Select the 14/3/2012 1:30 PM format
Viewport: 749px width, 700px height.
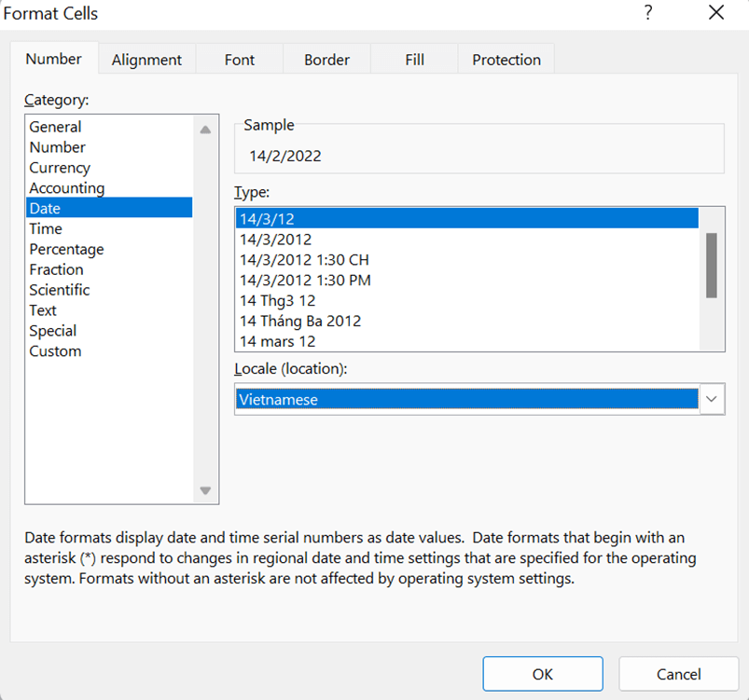(x=305, y=280)
